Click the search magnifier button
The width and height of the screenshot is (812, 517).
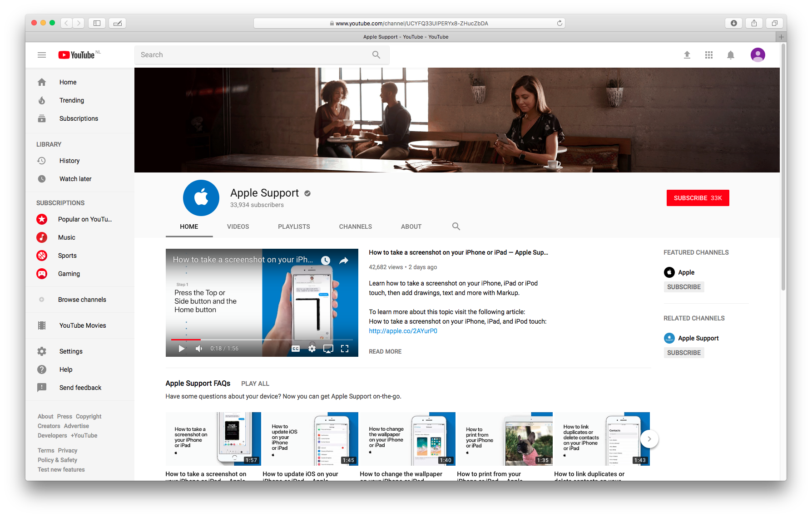point(376,55)
